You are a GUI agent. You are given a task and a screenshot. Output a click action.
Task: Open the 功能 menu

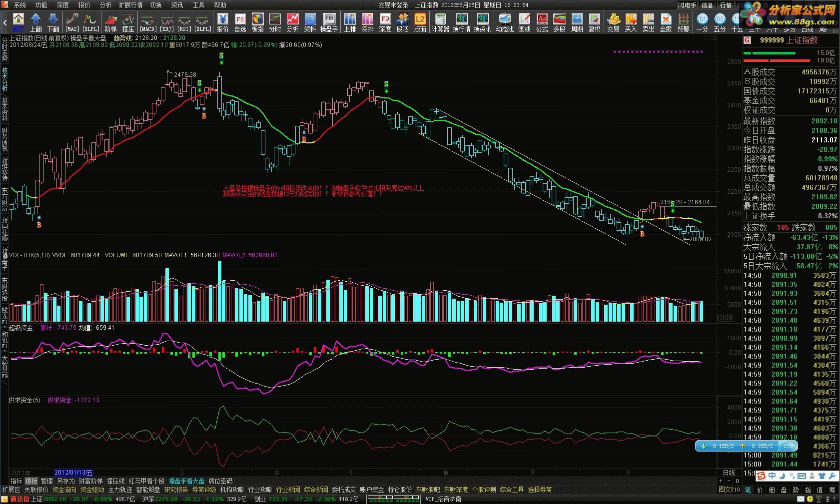(x=41, y=5)
